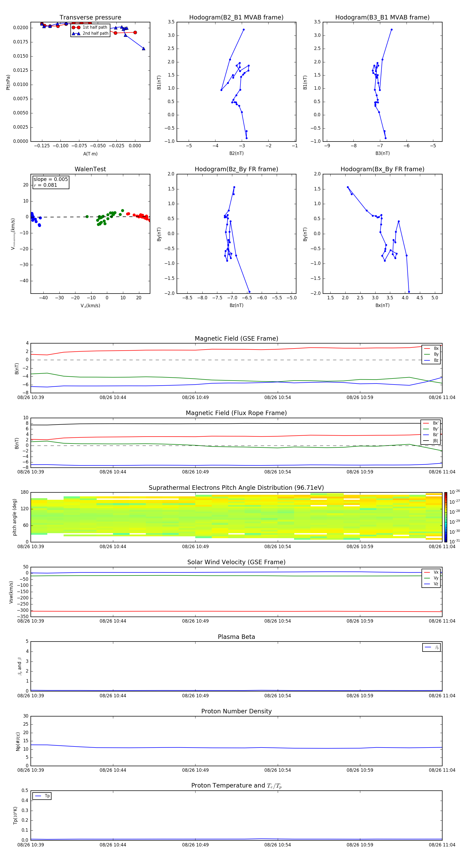Click the 'Vz' entry in velocity legend
This screenshot has height=868, width=473.
click(431, 584)
